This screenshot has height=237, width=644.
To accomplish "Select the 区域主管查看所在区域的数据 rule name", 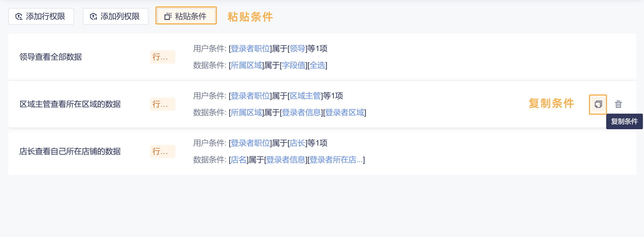I will [x=70, y=104].
